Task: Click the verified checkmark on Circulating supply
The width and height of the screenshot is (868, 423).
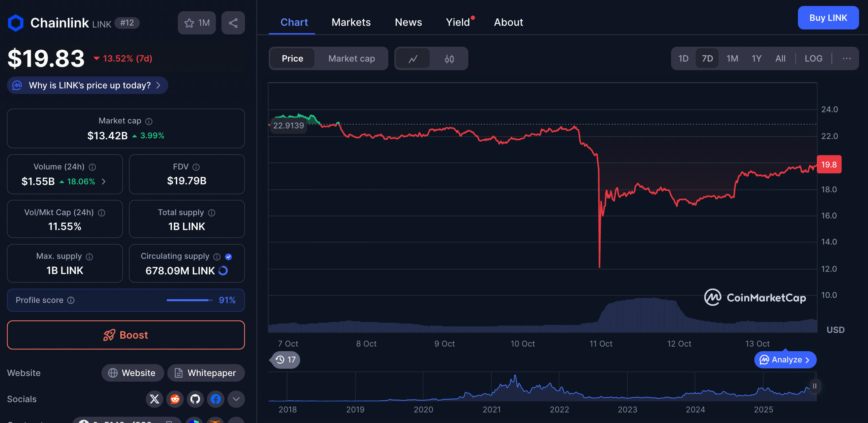Action: [x=228, y=257]
